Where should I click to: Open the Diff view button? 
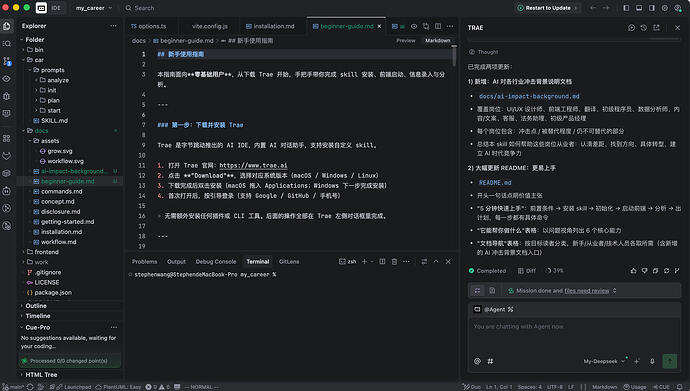point(527,271)
